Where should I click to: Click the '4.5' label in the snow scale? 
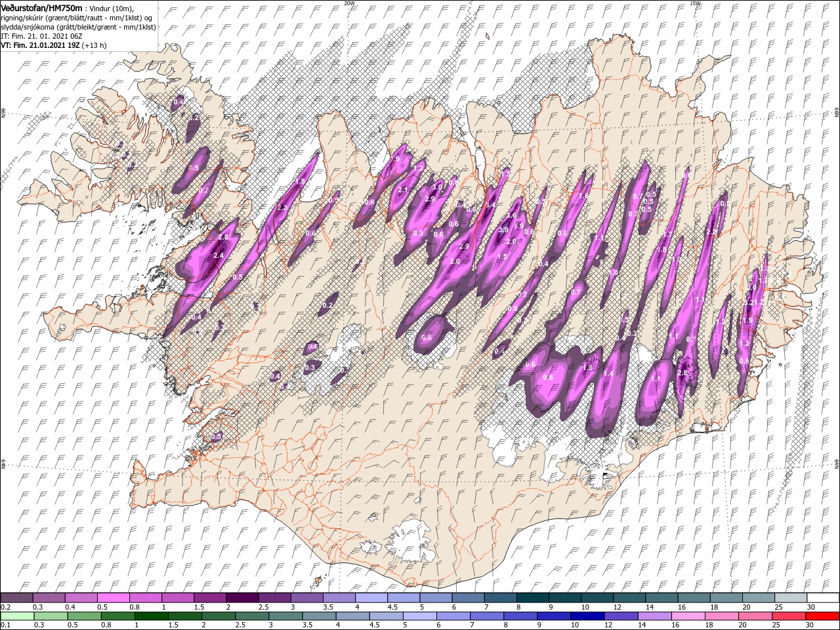point(392,607)
